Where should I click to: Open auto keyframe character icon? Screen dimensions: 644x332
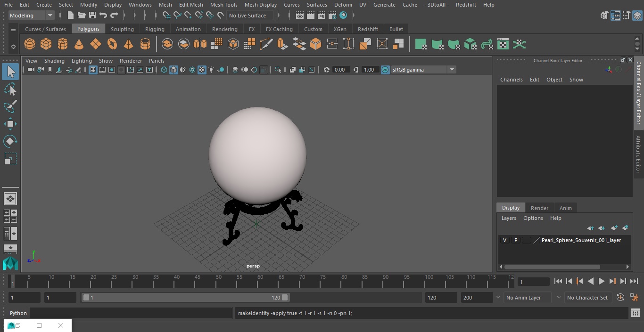(634, 298)
